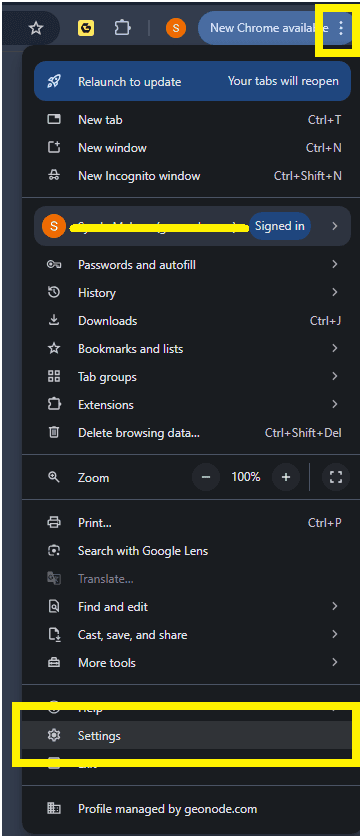This screenshot has height=838, width=360.
Task: Click the S avatar in profile row
Action: [x=53, y=226]
